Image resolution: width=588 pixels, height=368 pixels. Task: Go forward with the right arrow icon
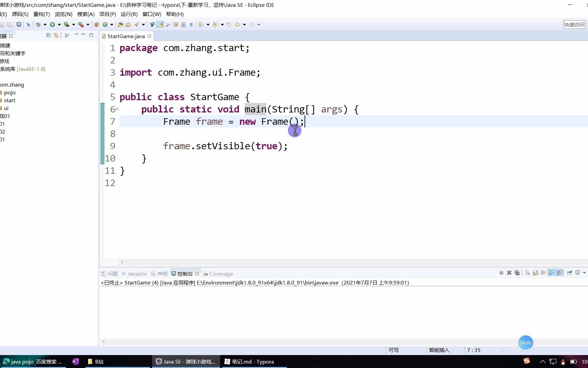pyautogui.click(x=251, y=25)
